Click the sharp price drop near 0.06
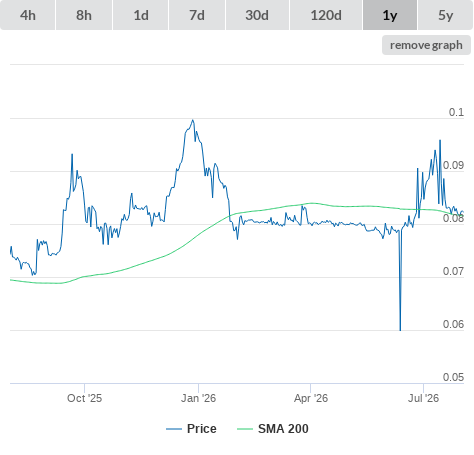 click(400, 328)
